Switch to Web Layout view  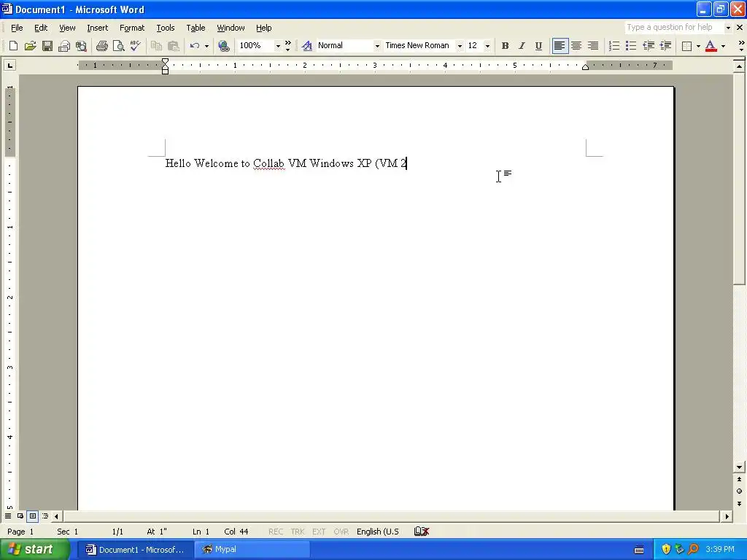[x=20, y=516]
